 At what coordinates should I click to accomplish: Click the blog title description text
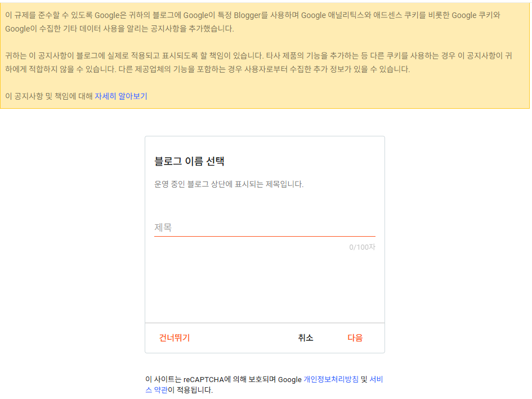229,184
